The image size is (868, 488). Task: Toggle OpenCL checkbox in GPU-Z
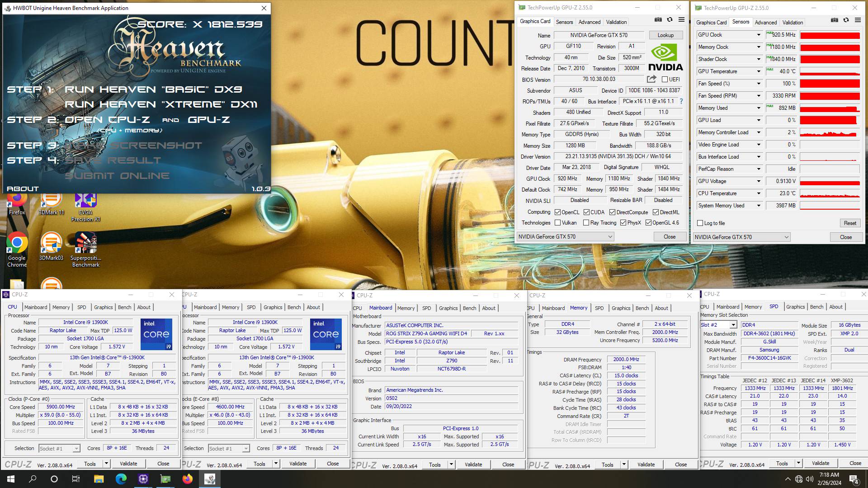click(558, 212)
